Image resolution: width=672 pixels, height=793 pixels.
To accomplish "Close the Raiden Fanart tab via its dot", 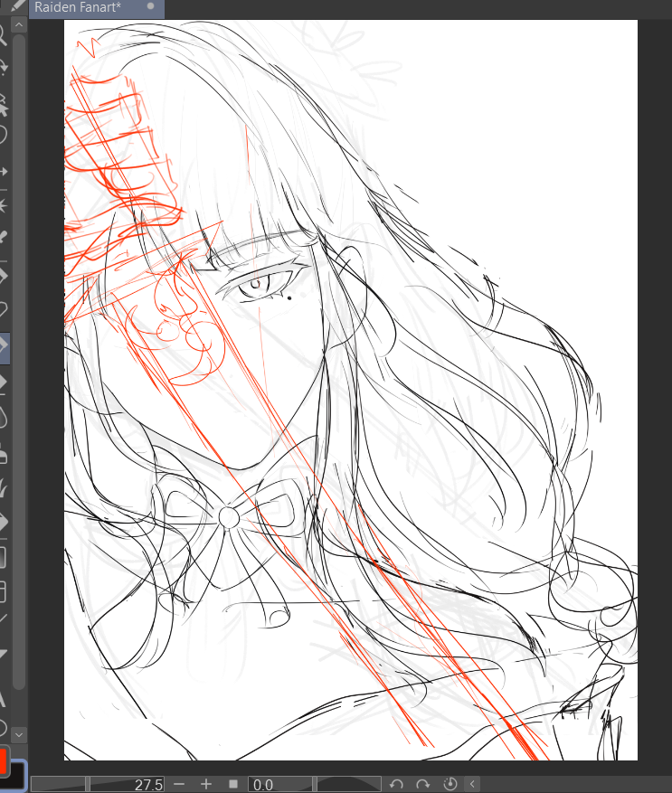I will click(150, 6).
